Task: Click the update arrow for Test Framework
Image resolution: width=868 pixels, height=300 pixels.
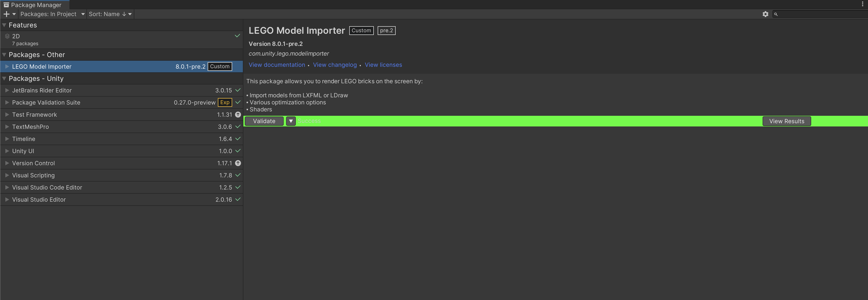Action: tap(238, 115)
